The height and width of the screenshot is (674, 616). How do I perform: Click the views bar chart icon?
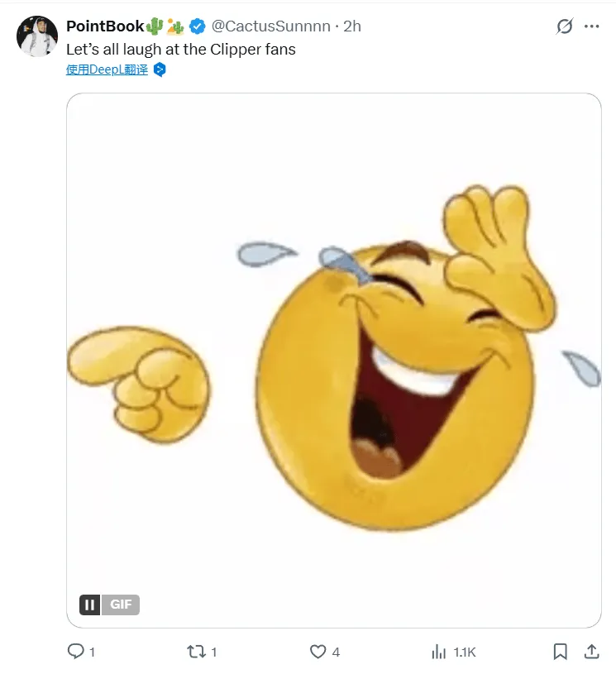[x=439, y=652]
